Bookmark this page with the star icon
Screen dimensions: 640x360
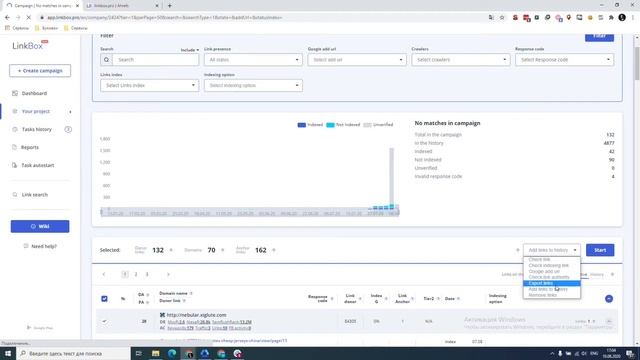pos(502,18)
